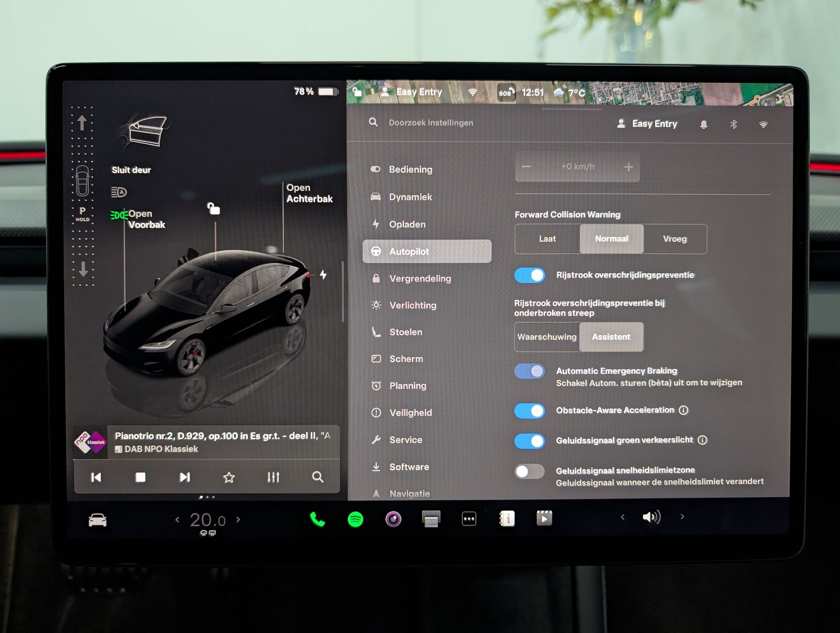Screen dimensions: 840x633
Task: Increase cabin temperature with right chevron
Action: coord(238,520)
